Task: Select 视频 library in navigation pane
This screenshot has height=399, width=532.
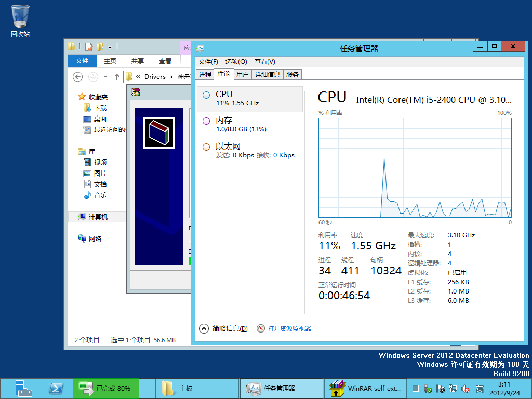Action: click(100, 163)
